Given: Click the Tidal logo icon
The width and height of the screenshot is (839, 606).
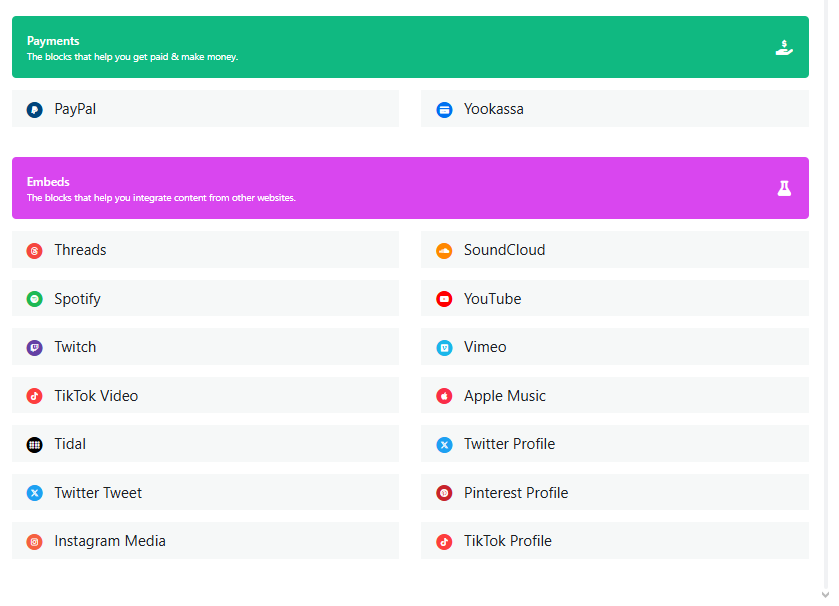Looking at the screenshot, I should pos(35,444).
